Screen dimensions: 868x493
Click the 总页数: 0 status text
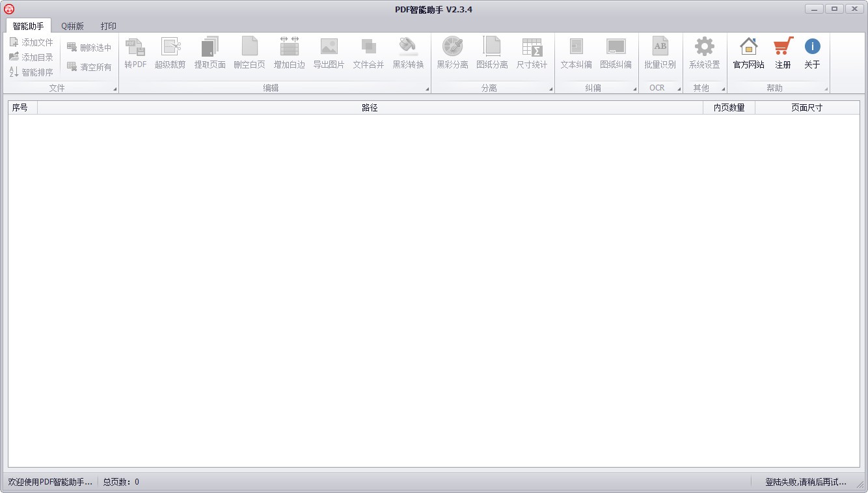pyautogui.click(x=121, y=482)
